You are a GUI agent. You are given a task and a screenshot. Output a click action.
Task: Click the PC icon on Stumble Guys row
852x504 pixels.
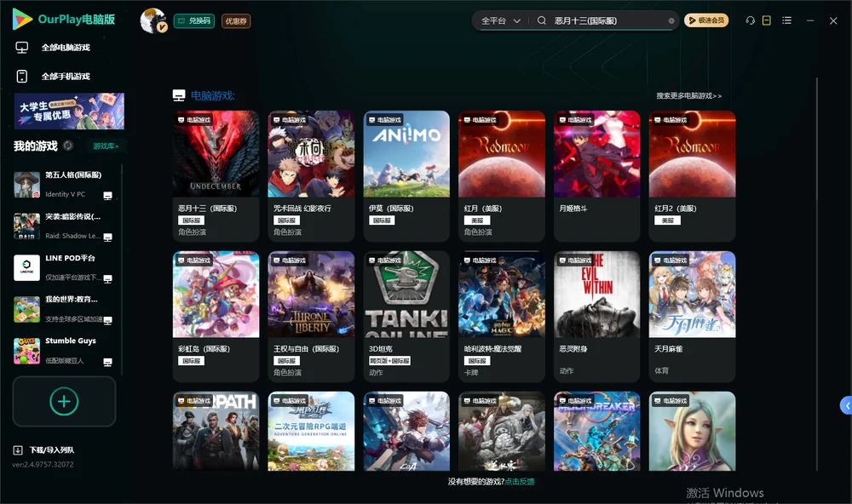107,362
